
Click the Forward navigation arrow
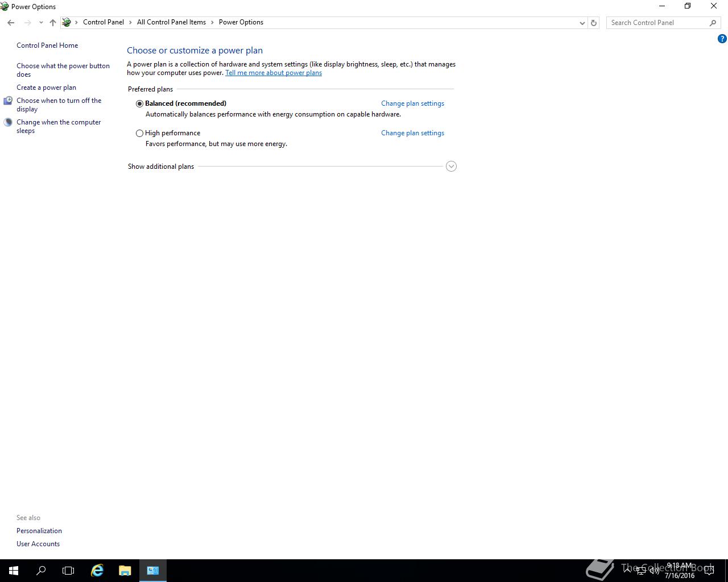[27, 23]
